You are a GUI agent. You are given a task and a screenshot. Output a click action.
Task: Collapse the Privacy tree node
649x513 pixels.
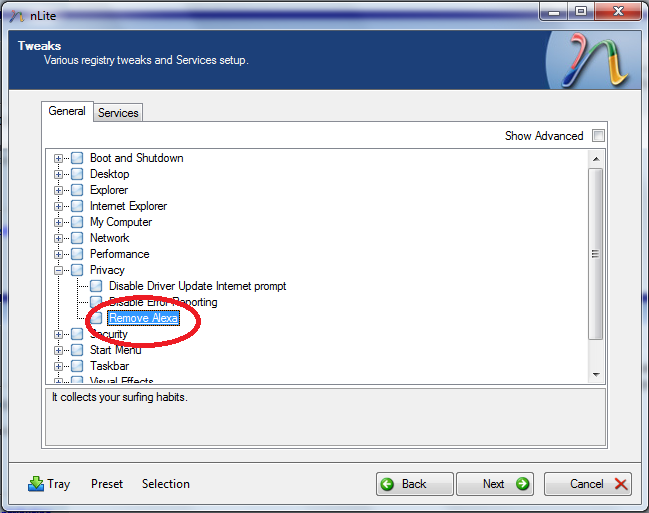(58, 270)
